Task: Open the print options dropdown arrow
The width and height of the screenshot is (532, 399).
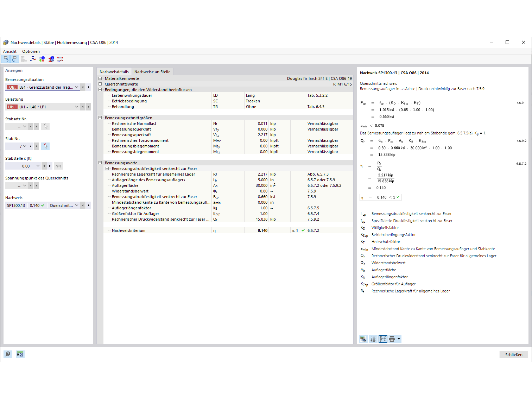Action: [x=399, y=339]
